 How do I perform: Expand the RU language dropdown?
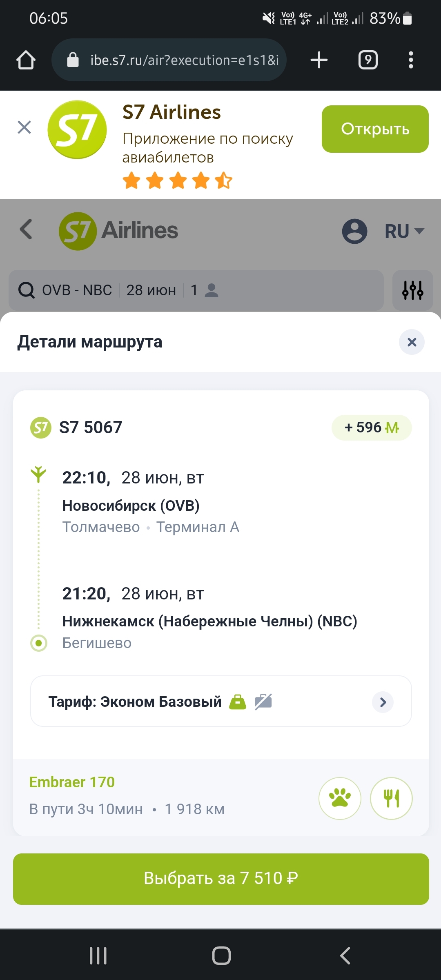(x=404, y=231)
